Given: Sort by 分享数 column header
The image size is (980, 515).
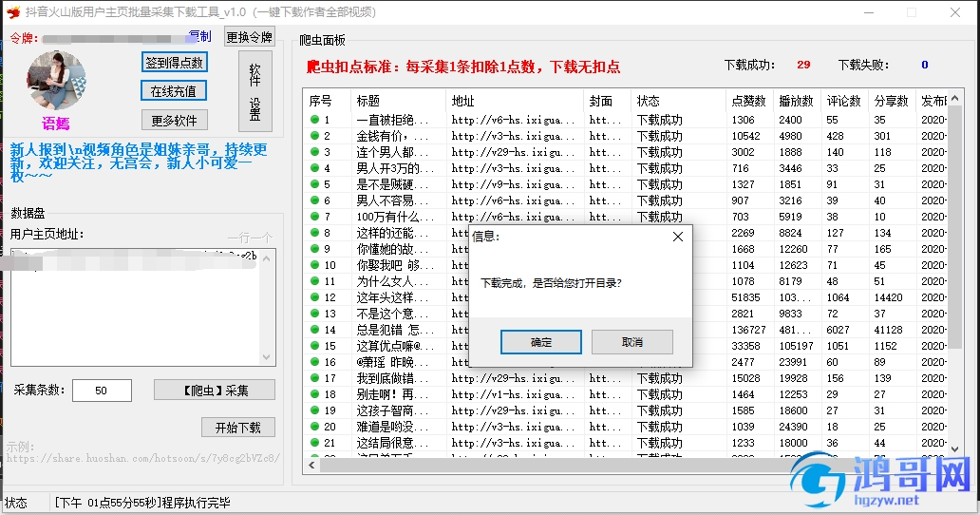Looking at the screenshot, I should pos(893,101).
